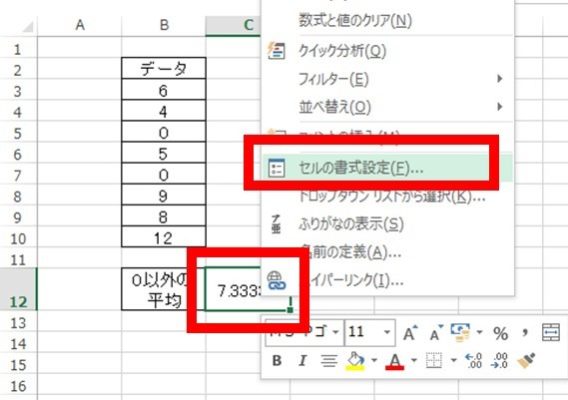Click the center alignment icon
Viewport: 568px width, 400px height.
coord(329,361)
